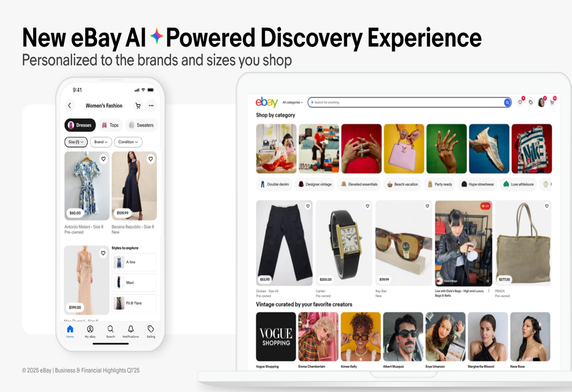Tap the phone back arrow icon
572x392 pixels.
point(70,105)
